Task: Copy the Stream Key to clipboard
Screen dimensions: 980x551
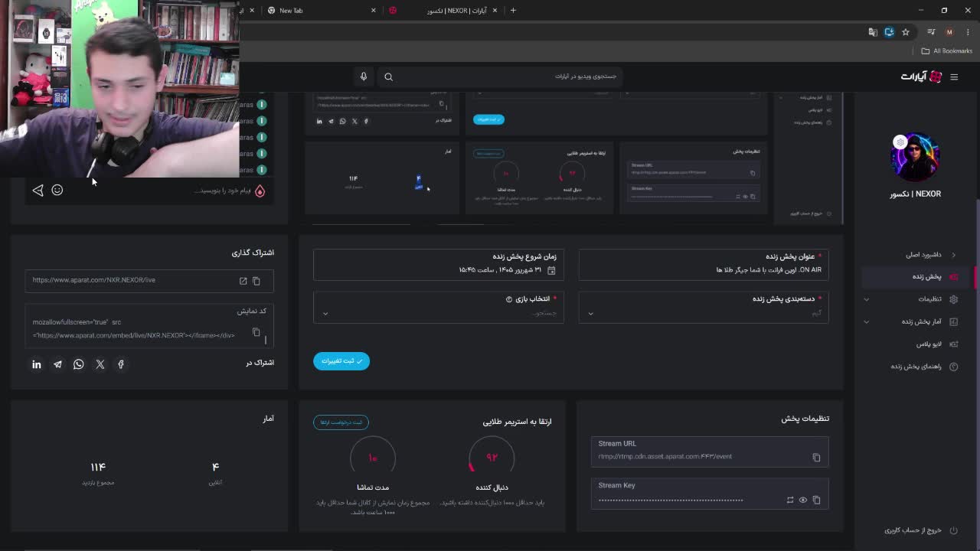Action: pos(816,500)
